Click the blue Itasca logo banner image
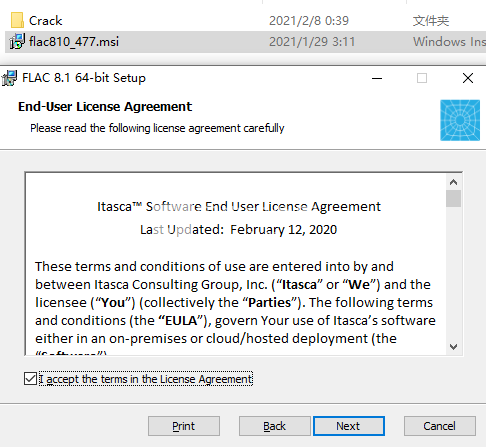Image resolution: width=486 pixels, height=447 pixels. [x=460, y=120]
